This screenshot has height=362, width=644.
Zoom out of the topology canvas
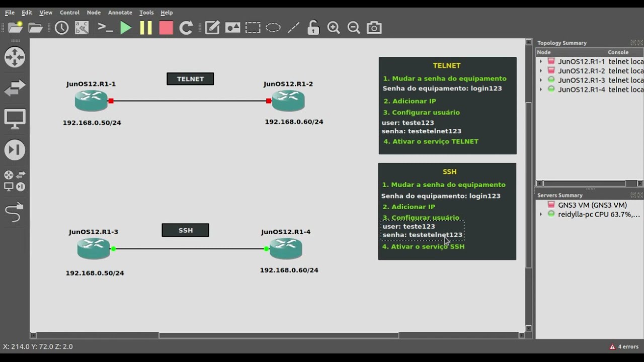coord(354,28)
